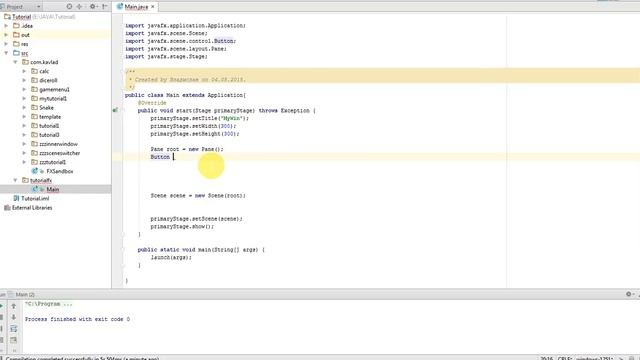Screen dimensions: 640x360
Task: Close the Main.java tab
Action: pyautogui.click(x=153, y=7)
